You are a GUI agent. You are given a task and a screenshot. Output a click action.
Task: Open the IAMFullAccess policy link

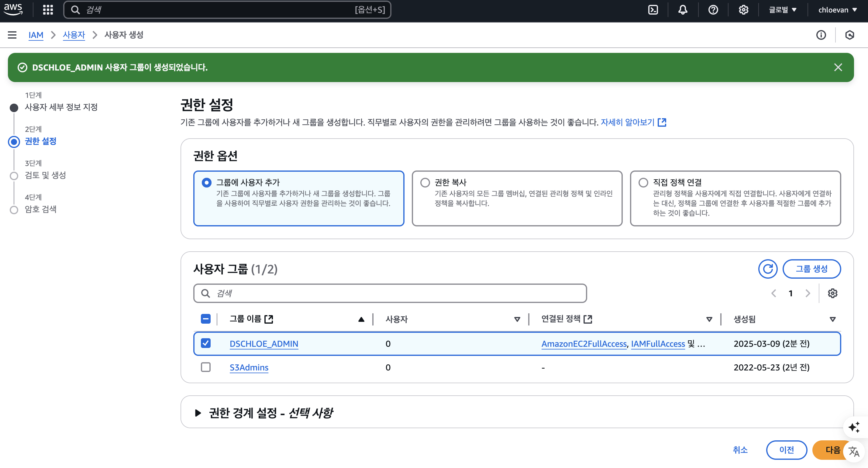point(658,344)
